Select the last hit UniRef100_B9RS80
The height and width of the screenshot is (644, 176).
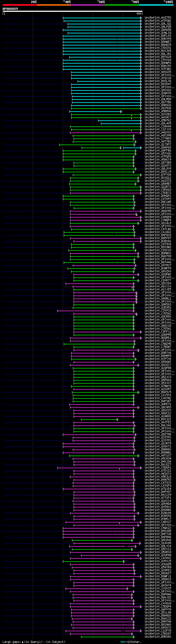click(158, 637)
